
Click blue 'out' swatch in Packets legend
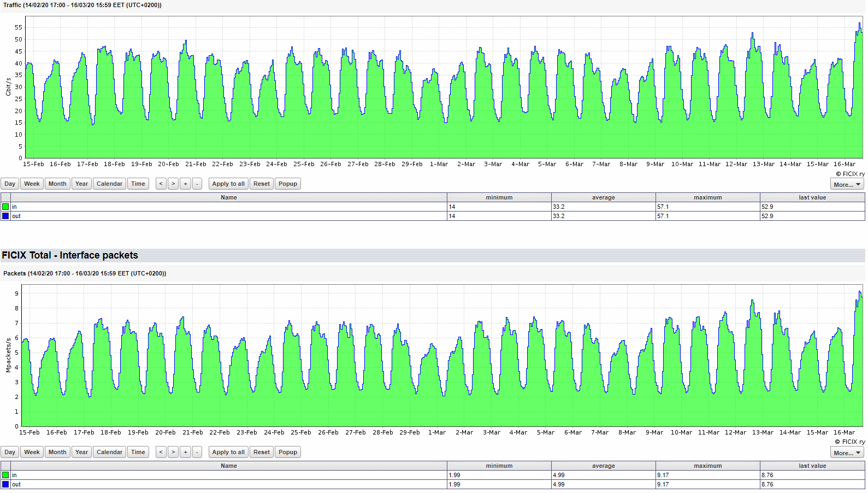(5, 484)
